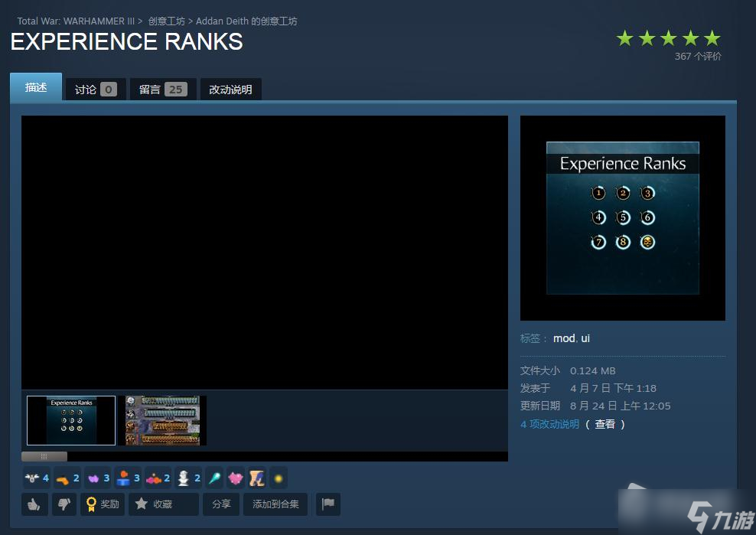Screen dimensions: 756x535
Task: Click the 奖励 award button
Action: (x=103, y=504)
